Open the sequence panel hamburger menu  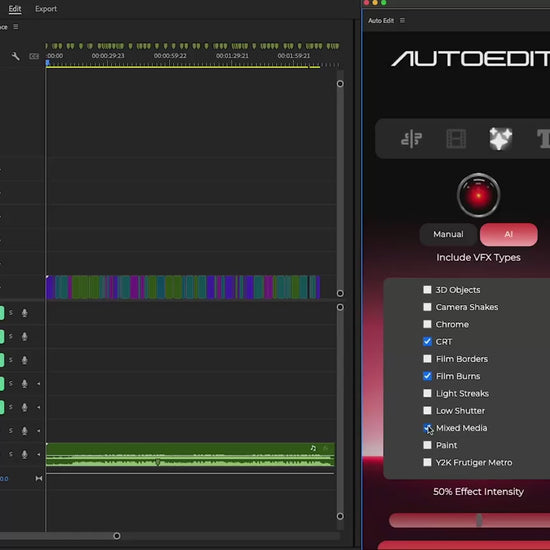16,27
